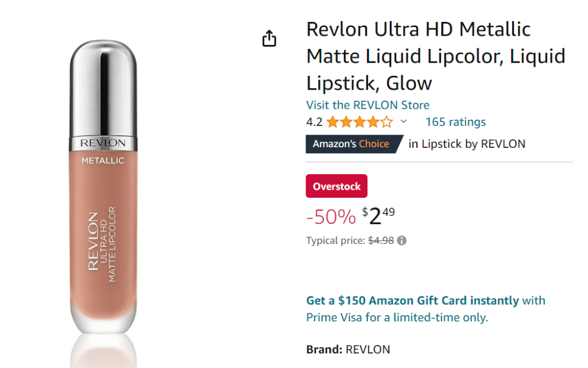Click "in Lipstick by REVLON" text
Screen dimensions: 588x368
click(467, 144)
